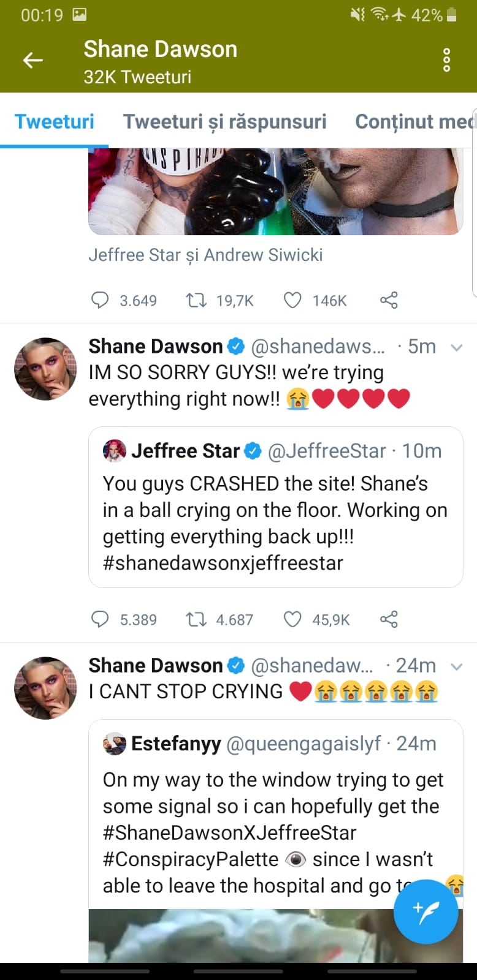477x980 pixels.
Task: Open the compose new tweet button
Action: coord(426,912)
